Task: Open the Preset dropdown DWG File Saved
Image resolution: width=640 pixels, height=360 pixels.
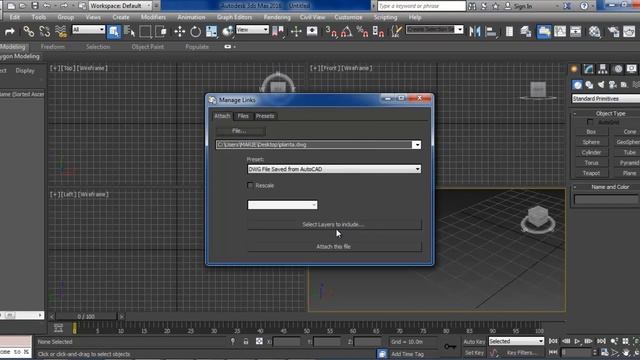Action: (x=334, y=169)
